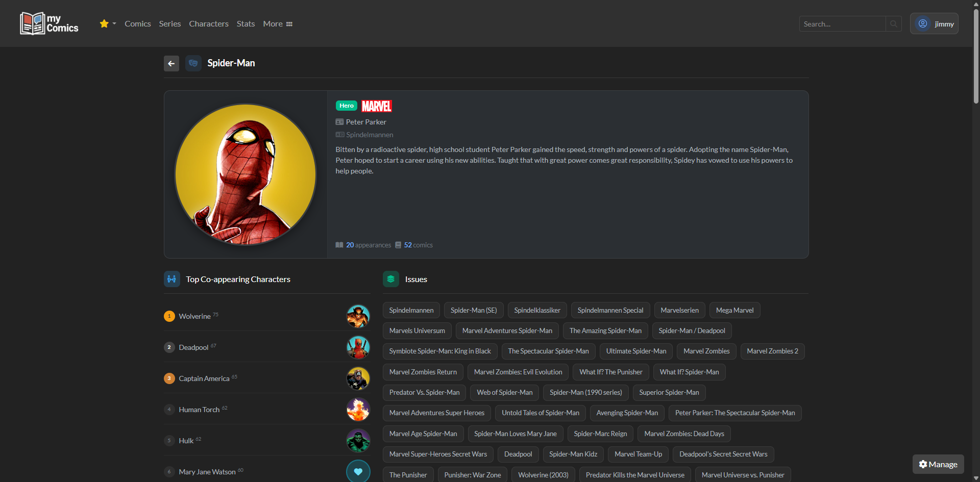Click the magnifier search icon
This screenshot has height=482, width=980.
(x=894, y=23)
